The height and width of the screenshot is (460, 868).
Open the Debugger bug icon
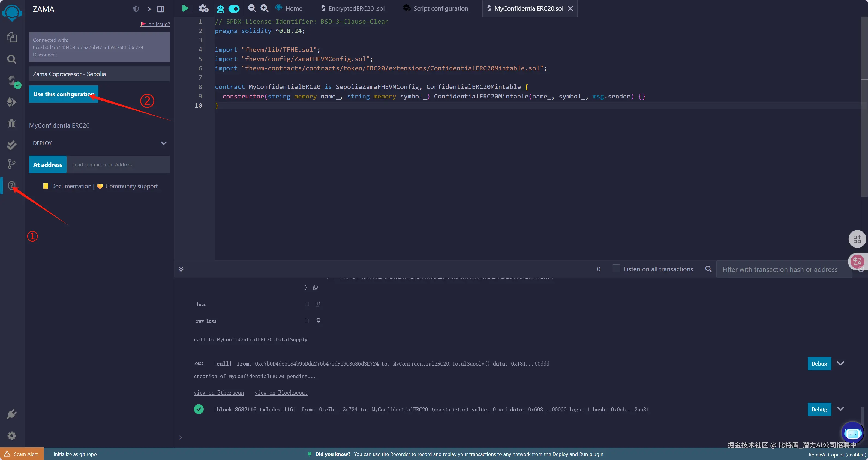[x=12, y=123]
